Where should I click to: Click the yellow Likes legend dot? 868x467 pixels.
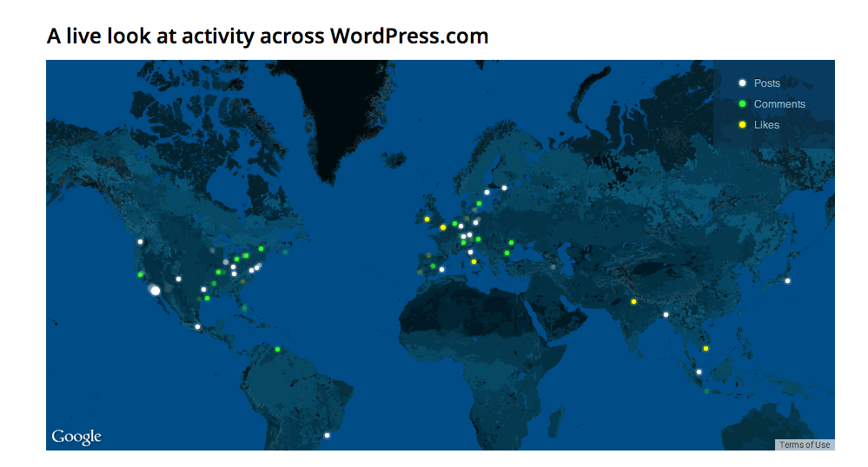pos(742,125)
